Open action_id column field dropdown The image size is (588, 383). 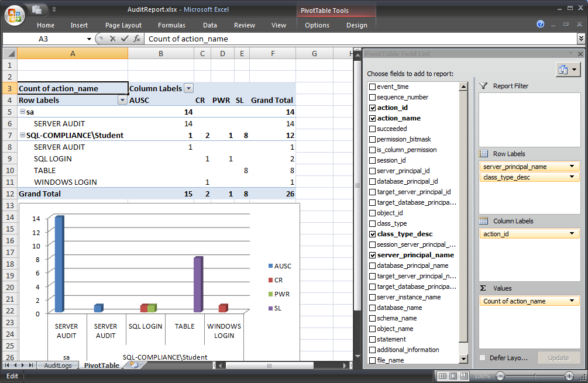pos(572,233)
